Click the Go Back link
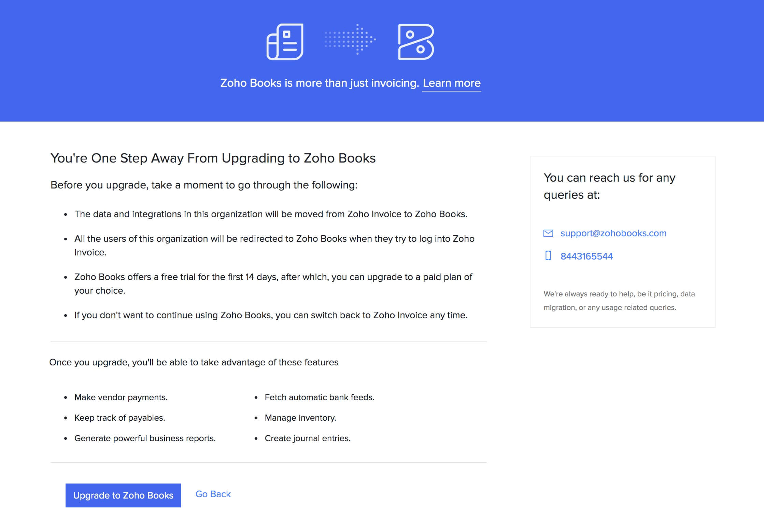This screenshot has width=764, height=532. point(213,494)
